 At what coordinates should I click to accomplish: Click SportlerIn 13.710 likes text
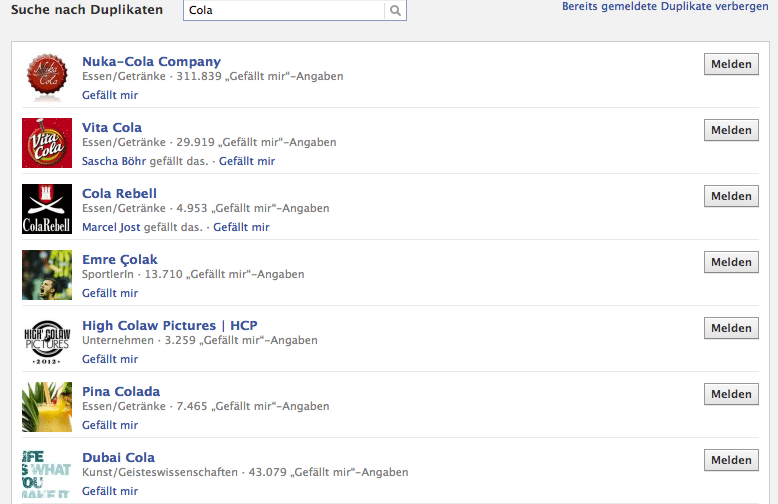pyautogui.click(x=193, y=274)
